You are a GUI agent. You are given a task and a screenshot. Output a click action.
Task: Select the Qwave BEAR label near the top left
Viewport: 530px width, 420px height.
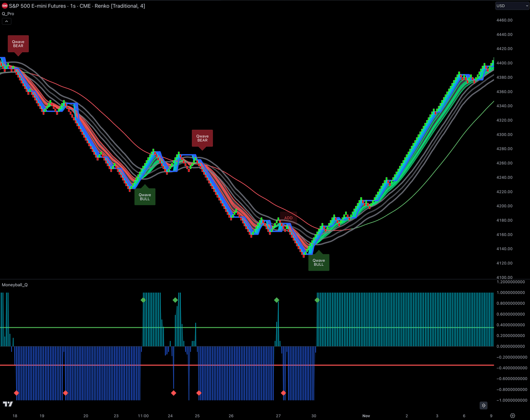click(18, 43)
